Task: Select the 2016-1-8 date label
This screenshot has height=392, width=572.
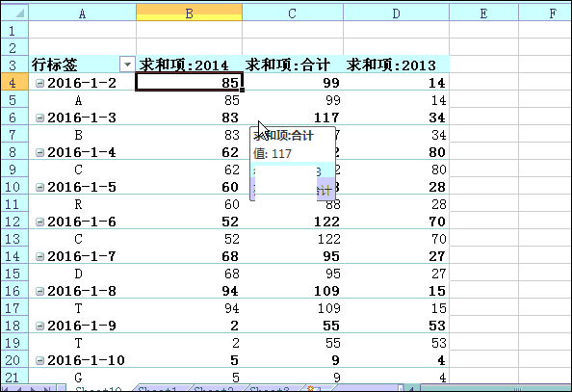Action: (82, 291)
